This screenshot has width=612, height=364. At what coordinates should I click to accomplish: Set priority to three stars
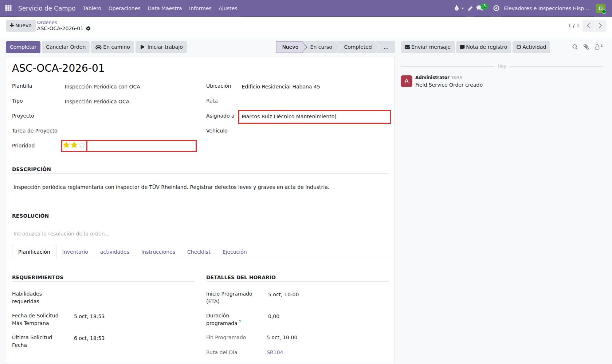click(x=82, y=145)
